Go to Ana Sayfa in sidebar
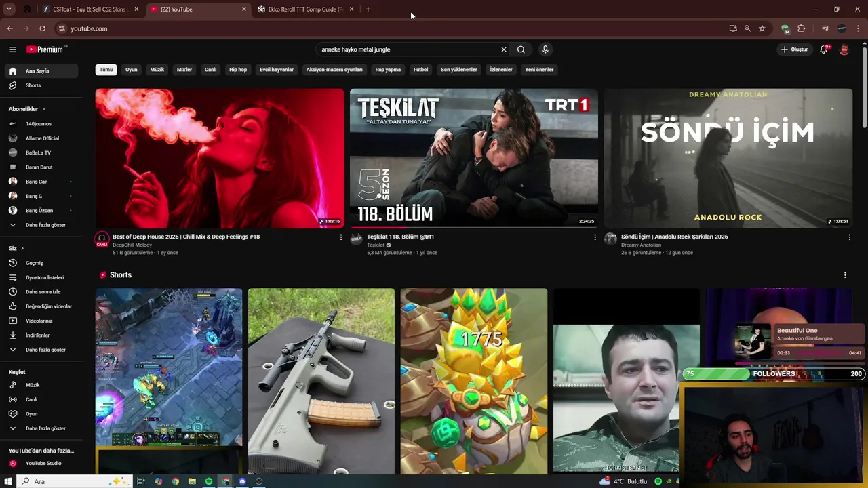The height and width of the screenshot is (488, 868). pyautogui.click(x=41, y=70)
